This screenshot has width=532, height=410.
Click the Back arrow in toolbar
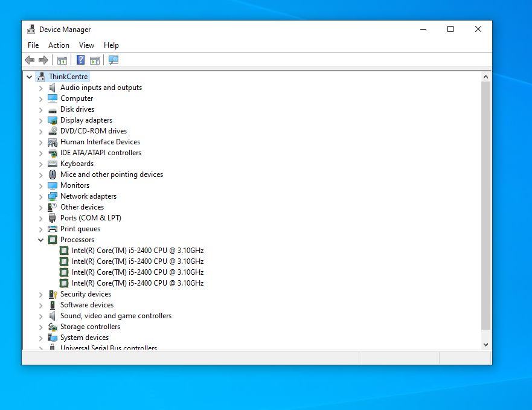(x=30, y=60)
